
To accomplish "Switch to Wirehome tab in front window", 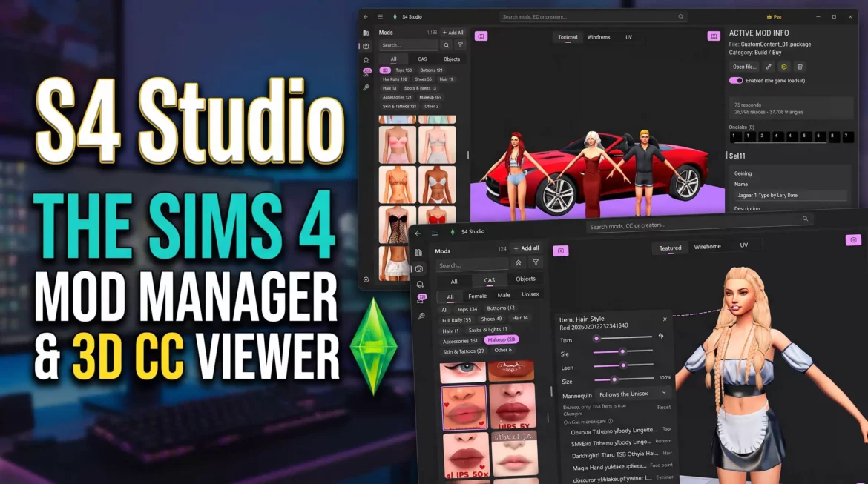I will pos(708,247).
